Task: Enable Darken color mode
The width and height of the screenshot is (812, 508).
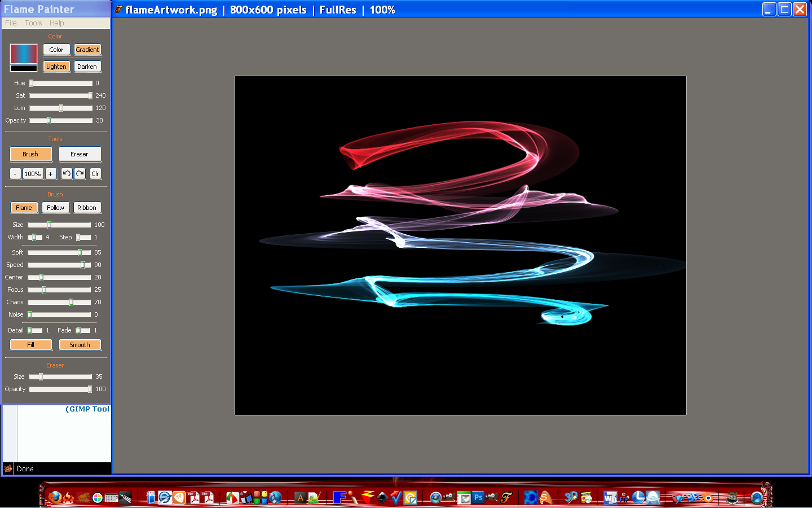Action: 87,66
